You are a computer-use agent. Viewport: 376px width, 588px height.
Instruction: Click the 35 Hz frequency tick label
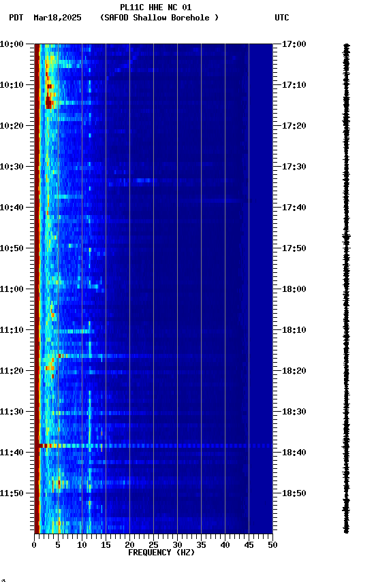tap(201, 545)
